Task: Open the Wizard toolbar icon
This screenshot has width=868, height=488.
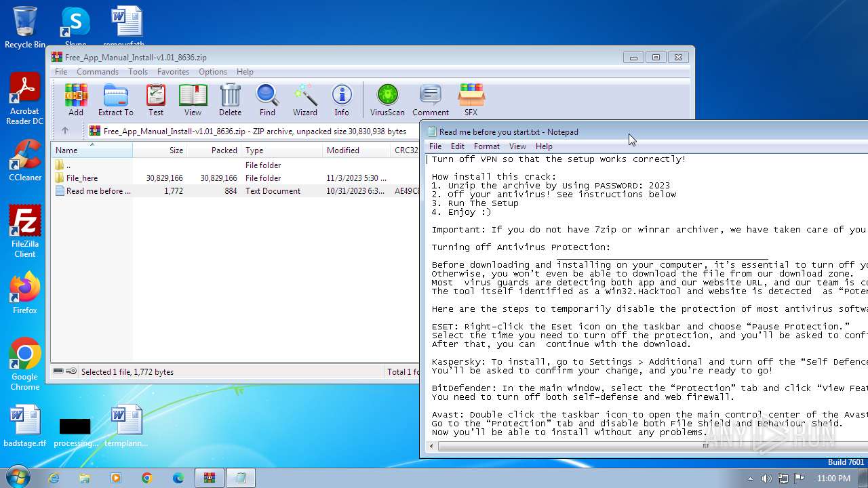Action: click(305, 100)
